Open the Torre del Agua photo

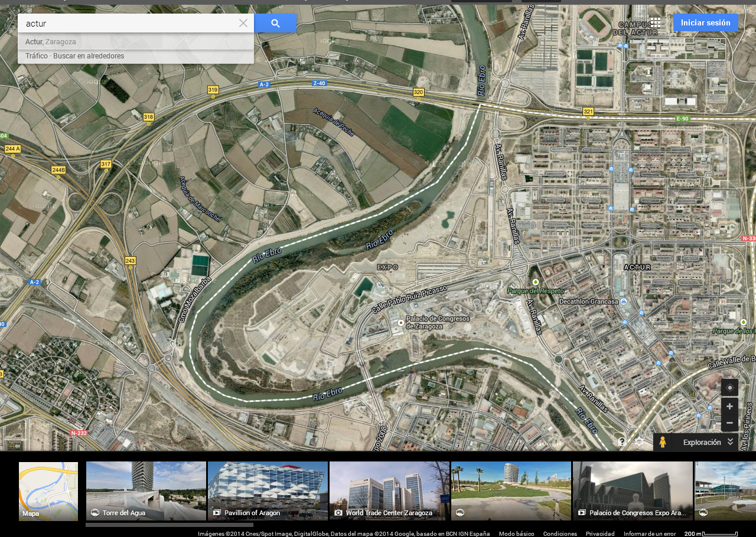click(x=146, y=491)
